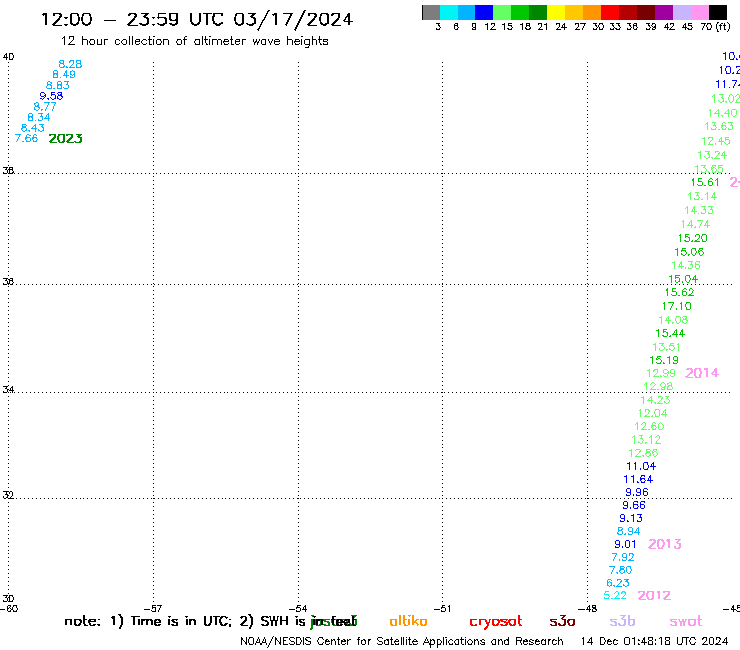Select the -51 longitude axis label
The height and width of the screenshot is (650, 740).
(442, 608)
